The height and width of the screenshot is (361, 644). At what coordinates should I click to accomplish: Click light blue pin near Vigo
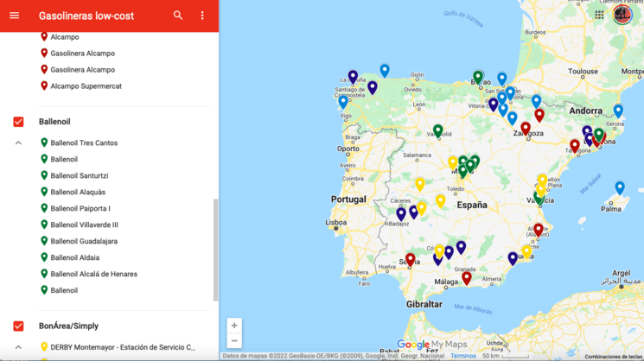click(343, 102)
